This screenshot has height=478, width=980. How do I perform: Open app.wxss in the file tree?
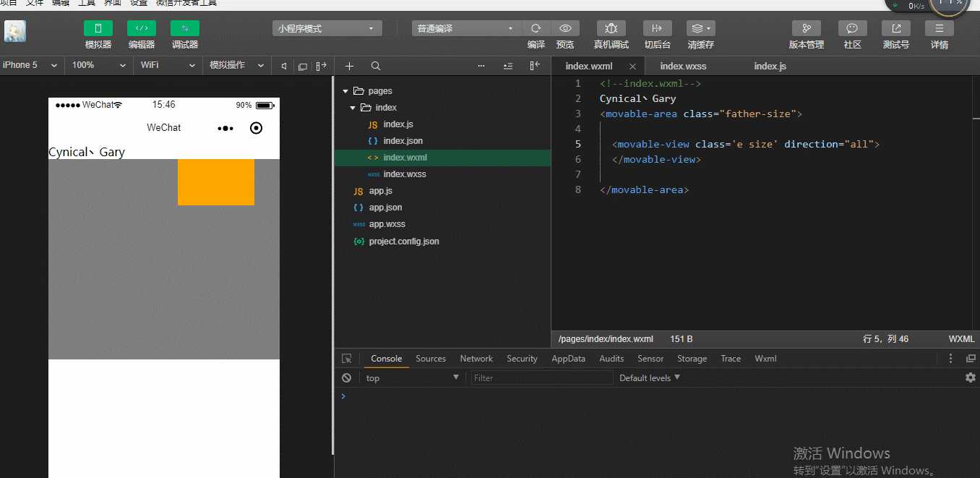tap(387, 224)
